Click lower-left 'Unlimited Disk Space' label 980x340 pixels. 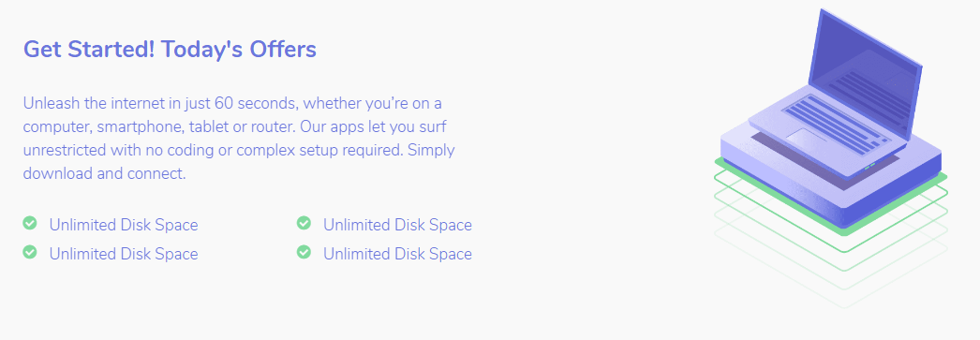coord(124,254)
